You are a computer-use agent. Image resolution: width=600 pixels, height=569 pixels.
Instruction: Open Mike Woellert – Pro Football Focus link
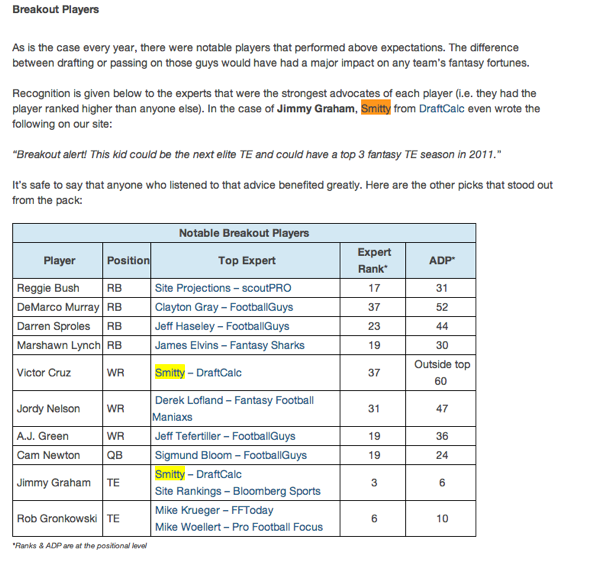(x=239, y=527)
